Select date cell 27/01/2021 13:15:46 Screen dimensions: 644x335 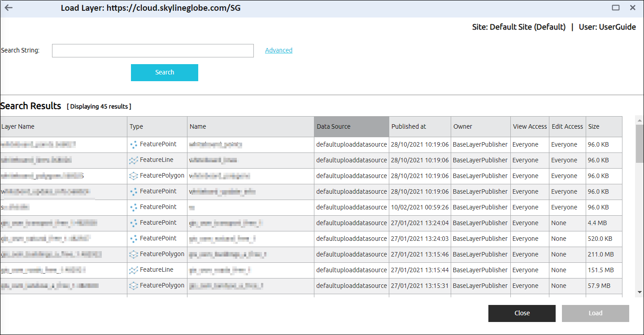pos(420,254)
